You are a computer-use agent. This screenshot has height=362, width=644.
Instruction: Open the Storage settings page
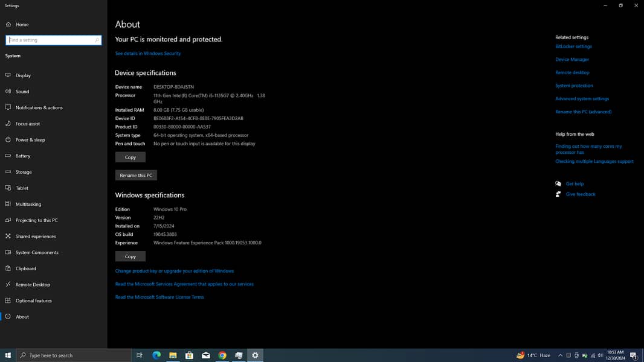24,172
